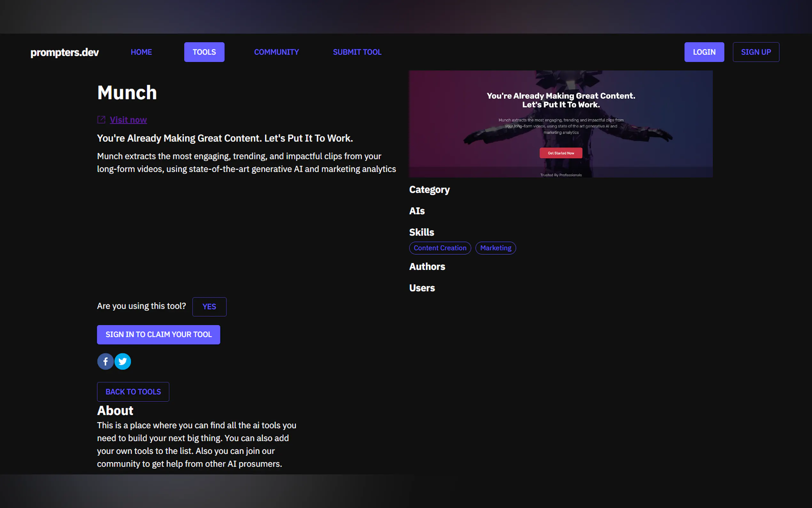The image size is (812, 508).
Task: Follow the Visit now link
Action: click(x=128, y=120)
